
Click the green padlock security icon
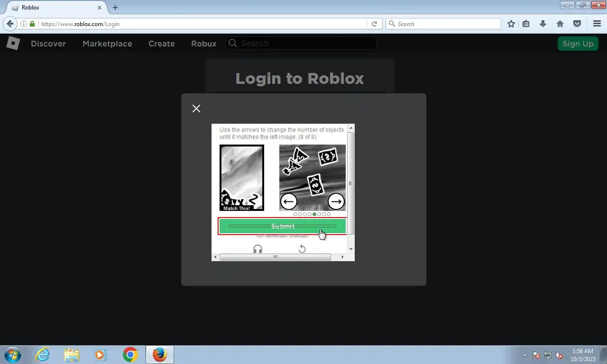coord(32,24)
